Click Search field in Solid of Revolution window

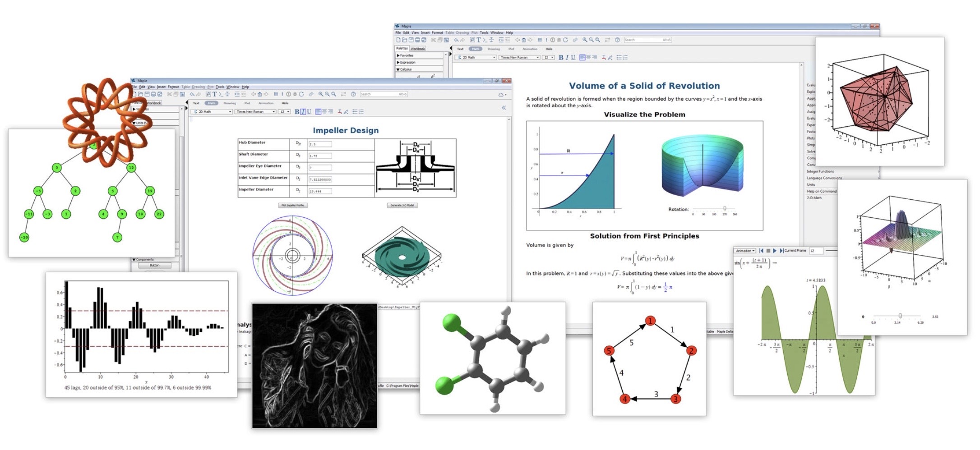pyautogui.click(x=648, y=40)
